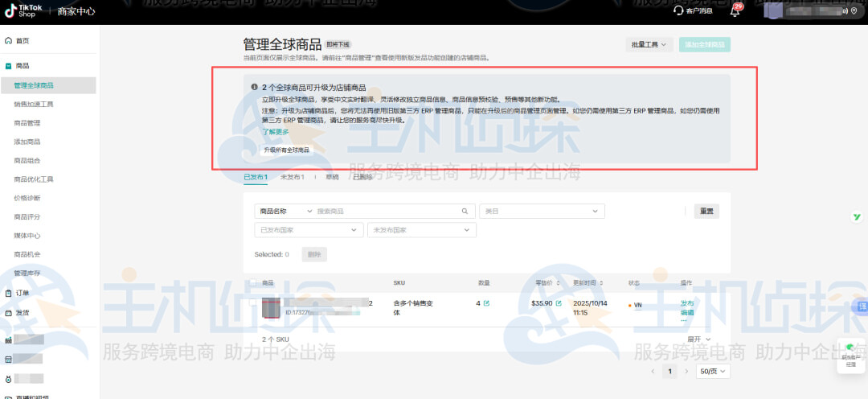Click the 重置 reset button
This screenshot has width=868, height=399.
706,211
